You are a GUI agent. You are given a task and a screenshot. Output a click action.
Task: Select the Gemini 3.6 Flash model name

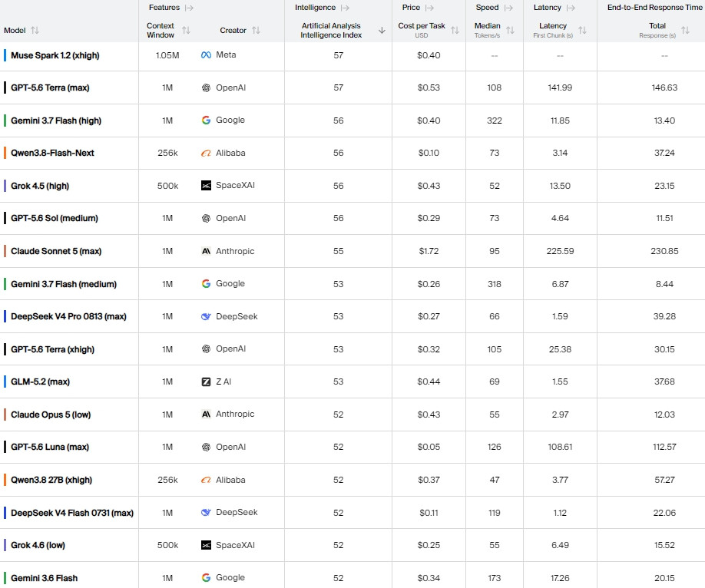pos(44,578)
